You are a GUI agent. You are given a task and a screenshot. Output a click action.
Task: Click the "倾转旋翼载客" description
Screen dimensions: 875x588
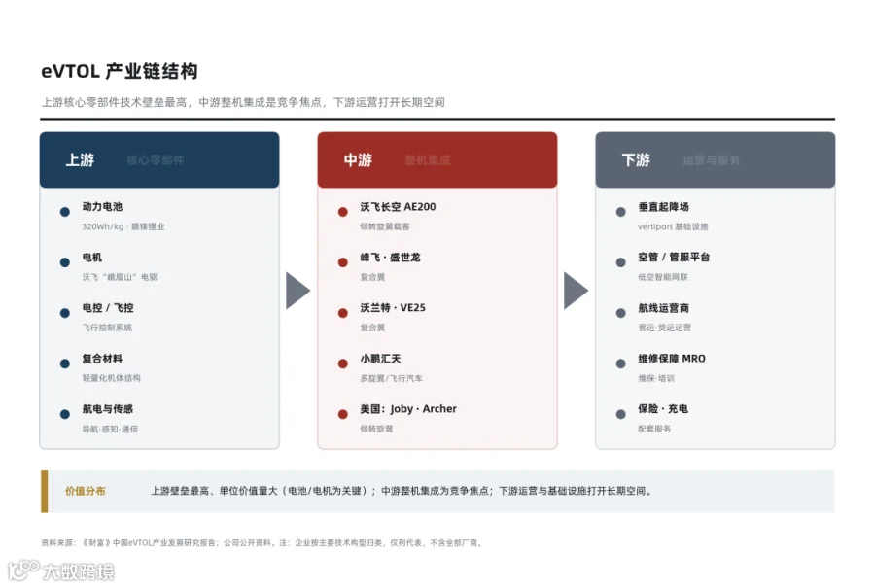385,226
